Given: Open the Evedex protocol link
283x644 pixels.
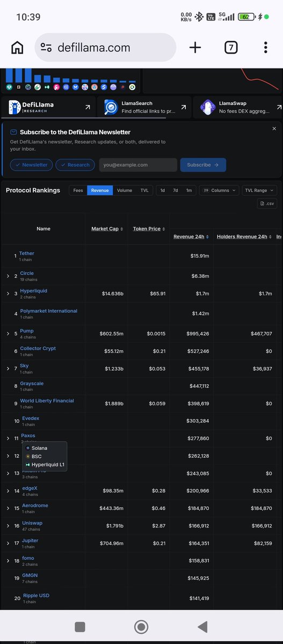Looking at the screenshot, I should click(31, 418).
